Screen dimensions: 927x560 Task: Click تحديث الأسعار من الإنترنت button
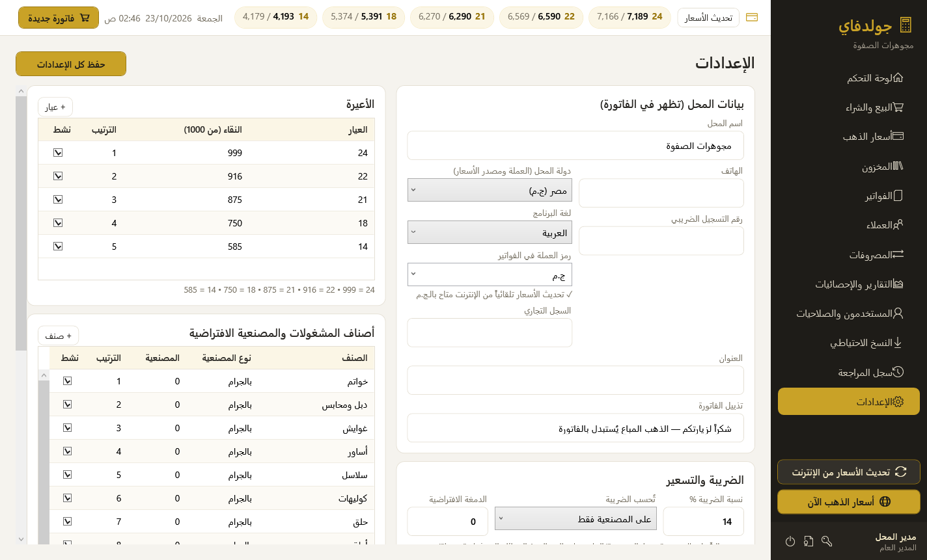849,472
